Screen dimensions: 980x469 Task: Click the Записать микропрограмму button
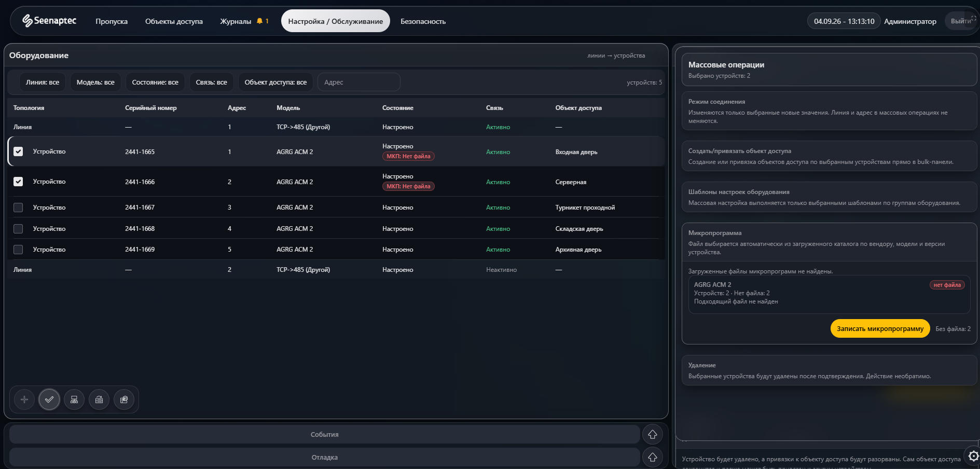pos(880,328)
